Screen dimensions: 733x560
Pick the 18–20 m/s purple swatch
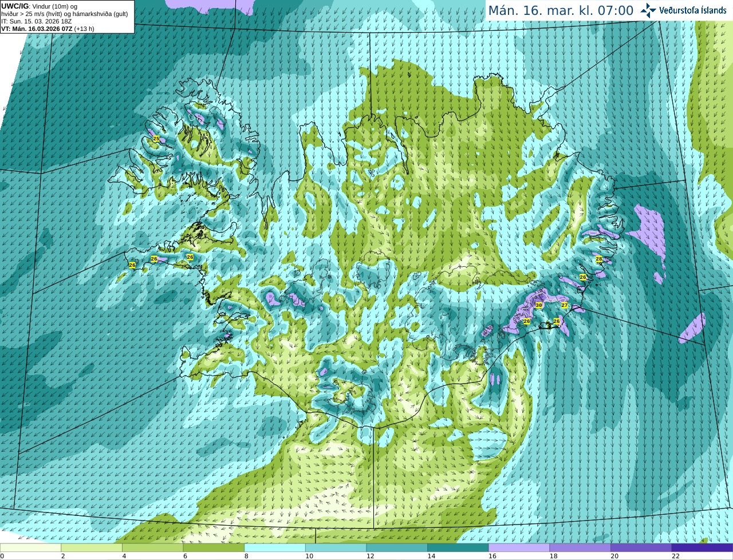click(x=580, y=547)
